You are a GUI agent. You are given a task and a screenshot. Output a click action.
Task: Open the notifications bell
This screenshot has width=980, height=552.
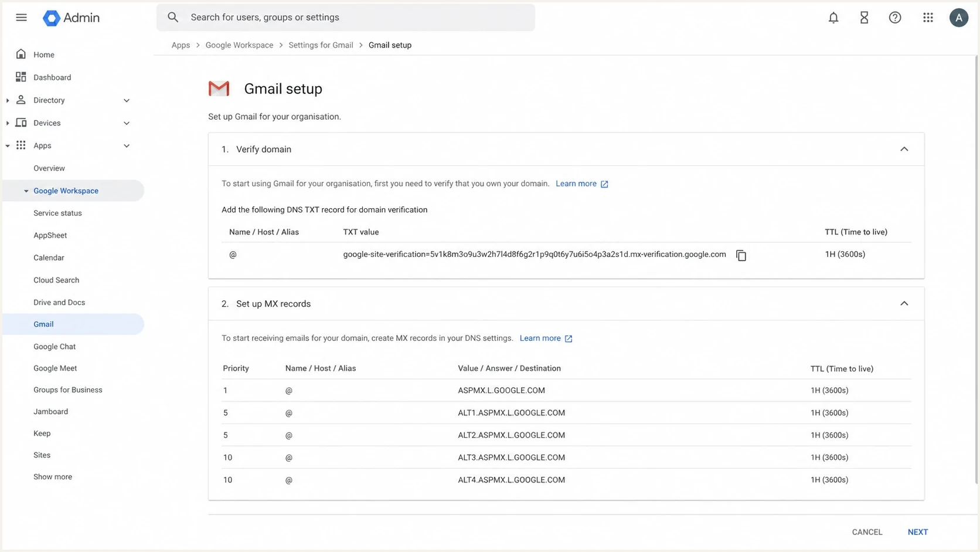point(833,18)
